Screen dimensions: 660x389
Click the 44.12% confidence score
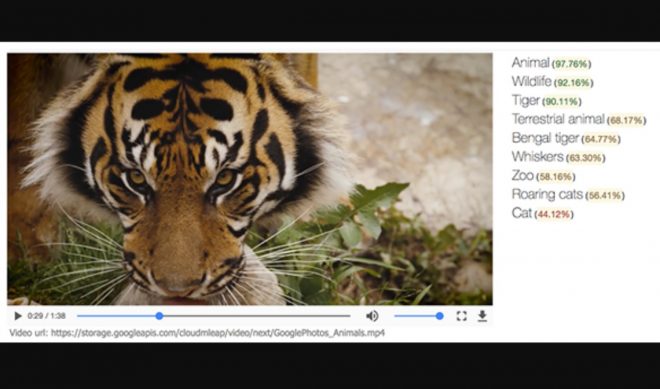point(554,214)
